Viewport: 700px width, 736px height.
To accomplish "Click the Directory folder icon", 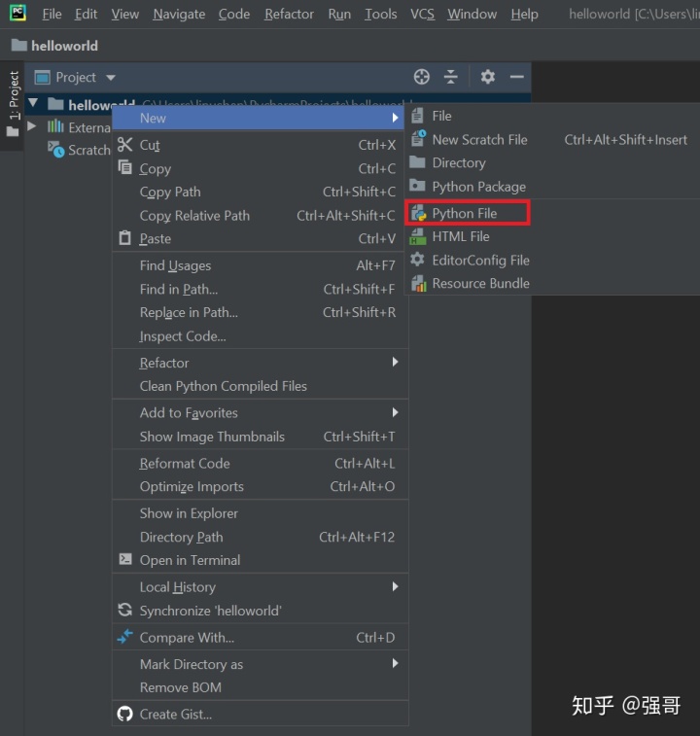I will coord(417,162).
